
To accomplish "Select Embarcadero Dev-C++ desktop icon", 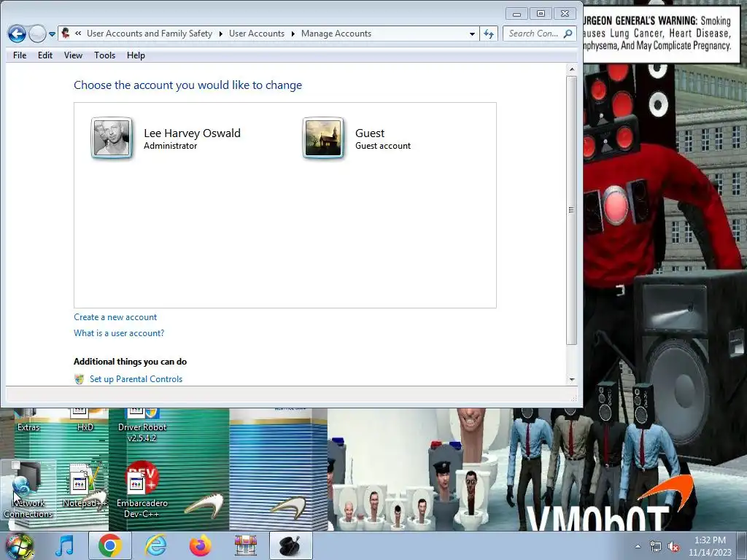I will 142,491.
